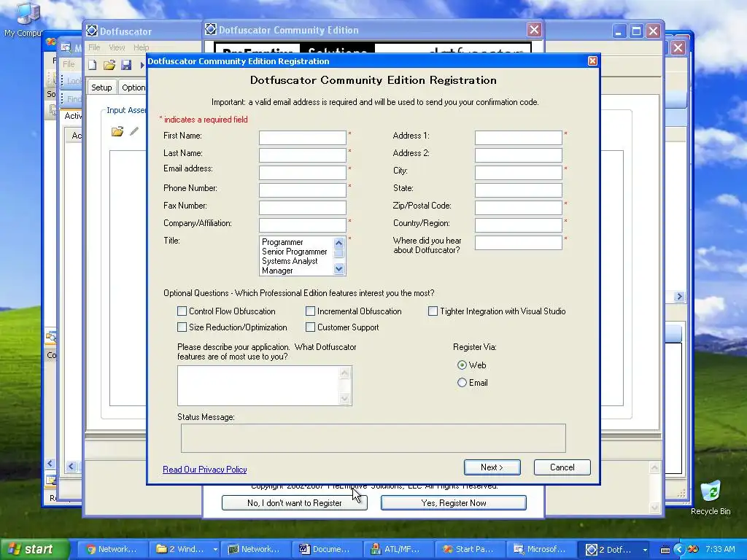Click the Dotfuscator Community Edition title bar icon
The height and width of the screenshot is (560, 747).
211,29
